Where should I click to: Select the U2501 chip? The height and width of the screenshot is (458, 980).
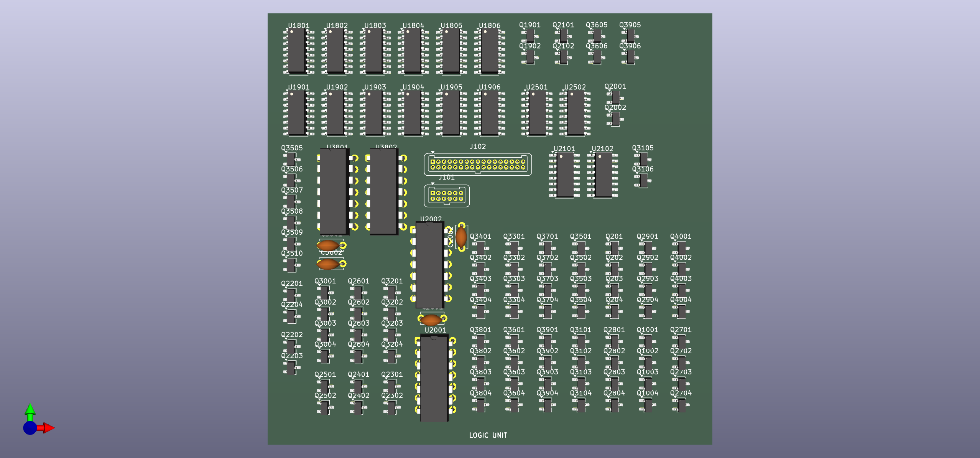(x=537, y=113)
